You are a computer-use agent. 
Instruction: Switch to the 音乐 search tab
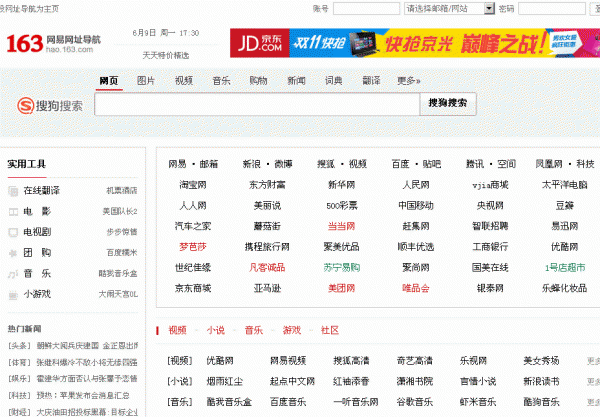pyautogui.click(x=222, y=81)
